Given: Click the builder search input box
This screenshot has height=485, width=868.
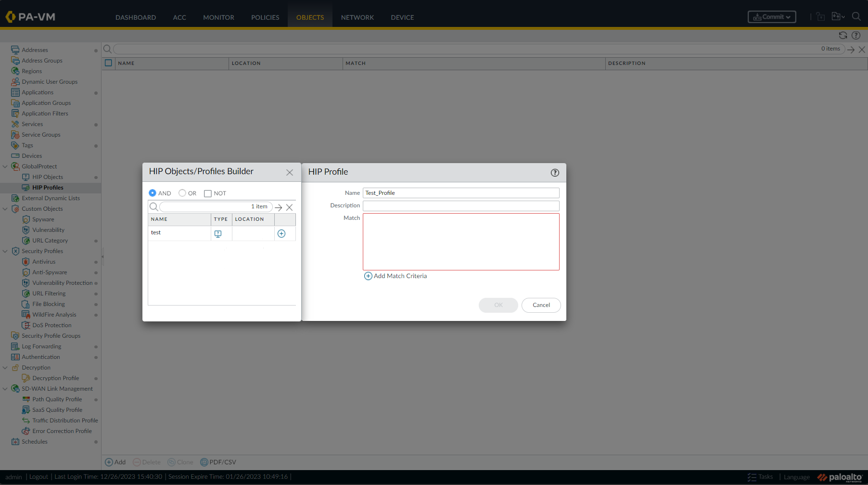Looking at the screenshot, I should (x=216, y=207).
